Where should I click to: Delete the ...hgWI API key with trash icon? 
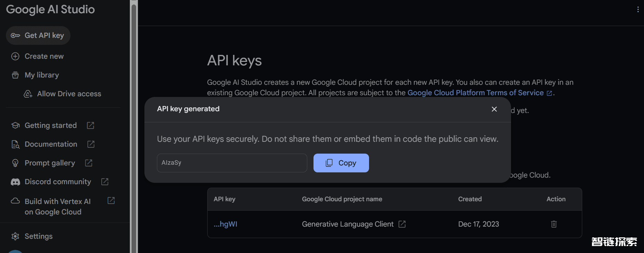click(554, 224)
